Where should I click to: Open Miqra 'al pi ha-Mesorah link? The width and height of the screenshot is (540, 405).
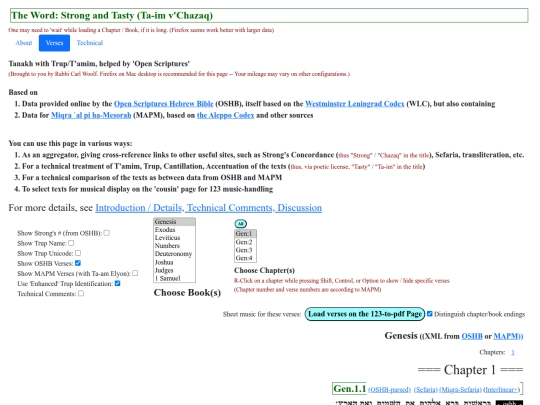coord(91,115)
